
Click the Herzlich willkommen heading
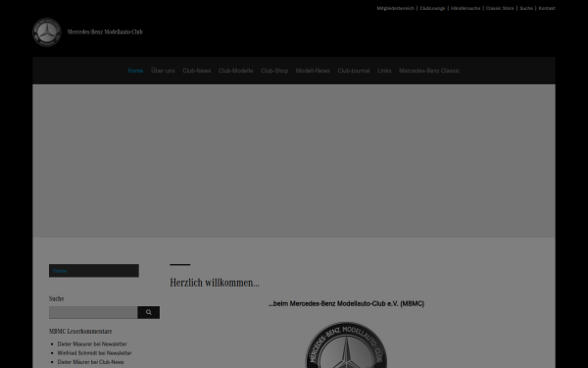(x=215, y=283)
